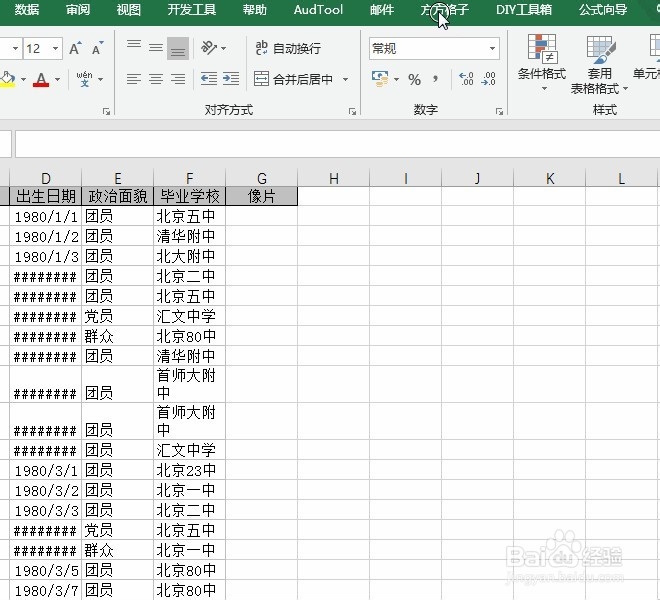The image size is (660, 600).
Task: Click in the formula bar
Action: tap(337, 144)
